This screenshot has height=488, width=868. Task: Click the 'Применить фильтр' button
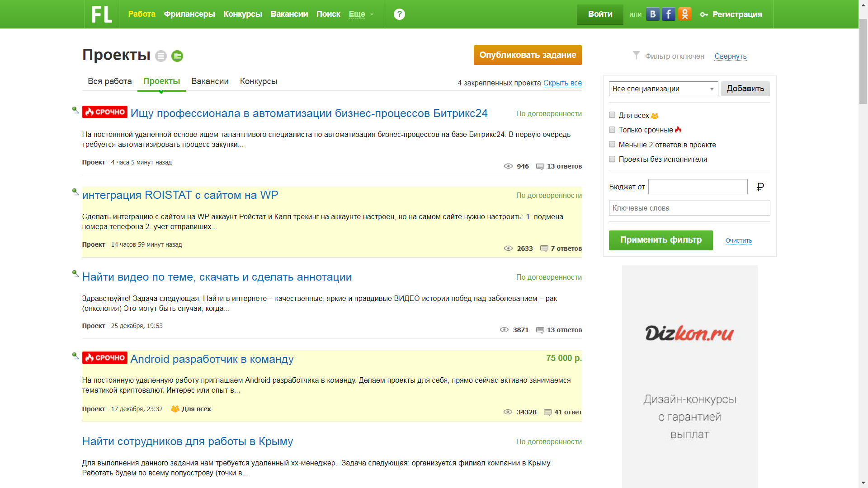coord(660,240)
